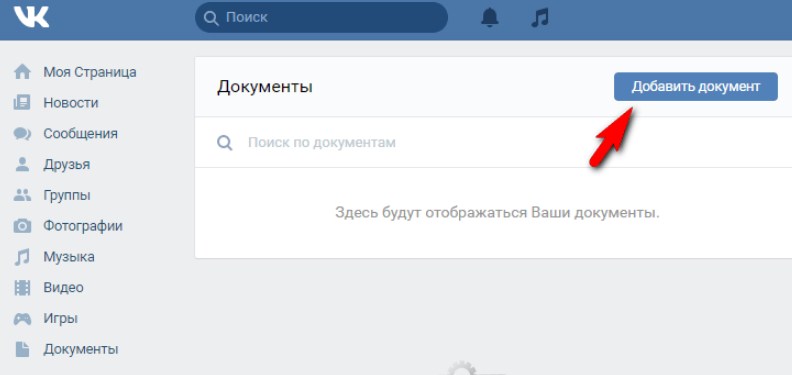792x375 pixels.
Task: Click the chat bubbles icon beside Сообщения
Action: (x=22, y=134)
